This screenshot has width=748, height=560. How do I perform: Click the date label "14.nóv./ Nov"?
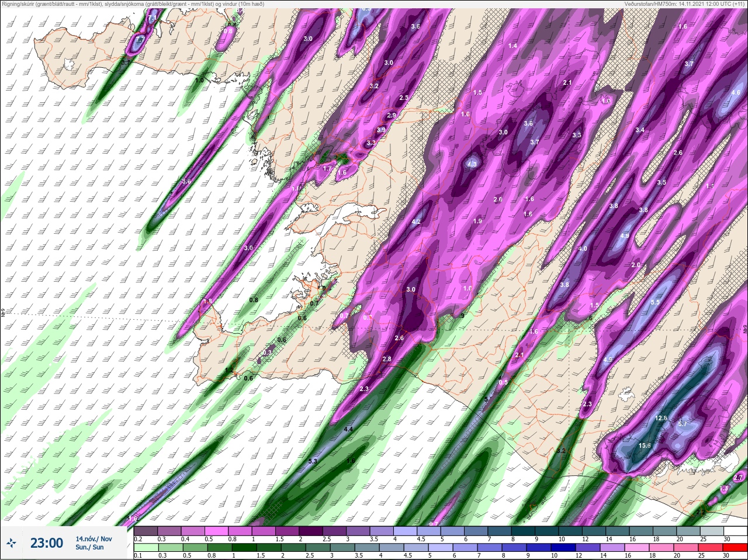(x=94, y=538)
